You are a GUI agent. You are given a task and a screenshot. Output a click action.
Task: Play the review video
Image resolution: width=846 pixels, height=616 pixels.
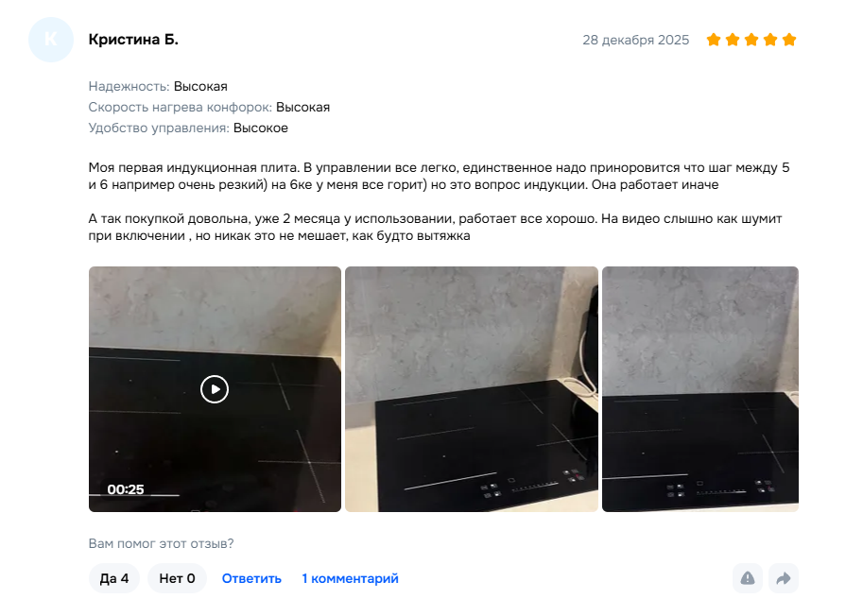coord(215,389)
